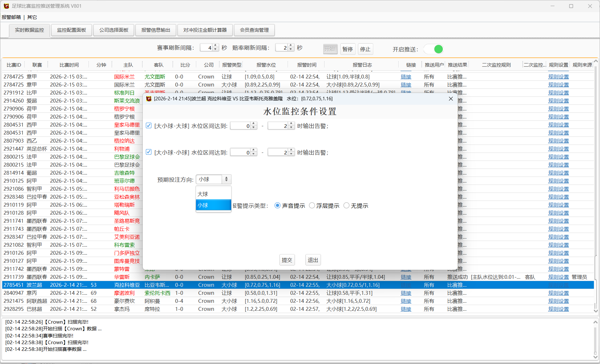Click the 赔率刷新间隔 input field
Screen dimensions: 600x364
(x=282, y=48)
